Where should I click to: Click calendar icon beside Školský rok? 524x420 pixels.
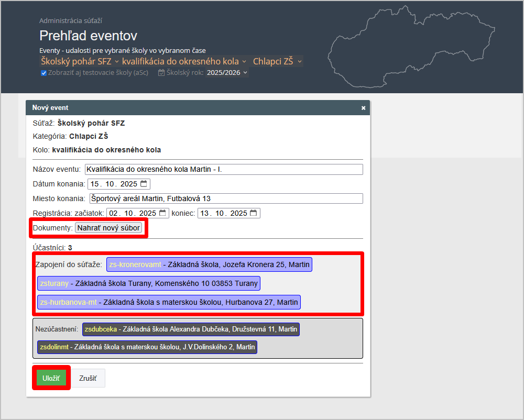(161, 73)
